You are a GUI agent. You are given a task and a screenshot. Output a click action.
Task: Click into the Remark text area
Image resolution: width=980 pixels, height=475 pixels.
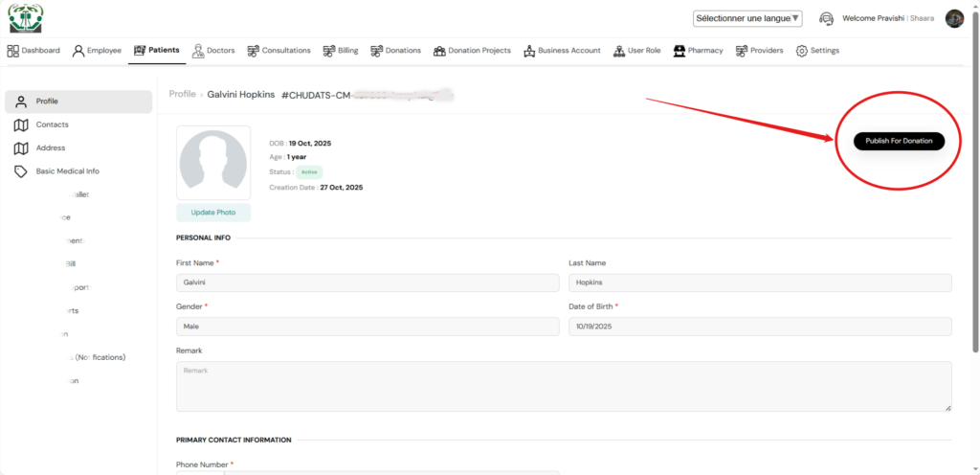[x=564, y=386]
